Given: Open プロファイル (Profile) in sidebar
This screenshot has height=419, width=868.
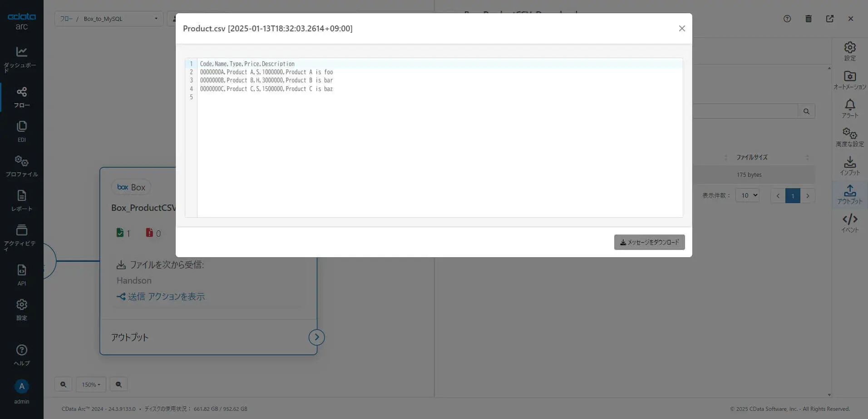Looking at the screenshot, I should [x=21, y=166].
